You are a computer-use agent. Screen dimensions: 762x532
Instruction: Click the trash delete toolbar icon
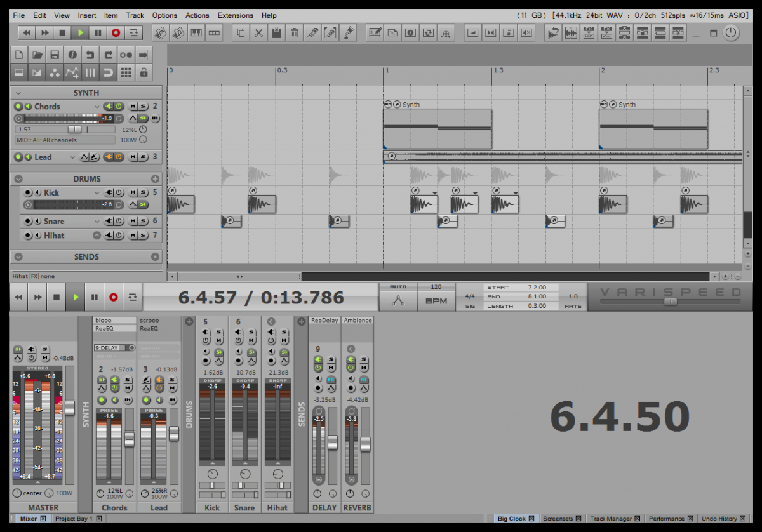point(294,32)
